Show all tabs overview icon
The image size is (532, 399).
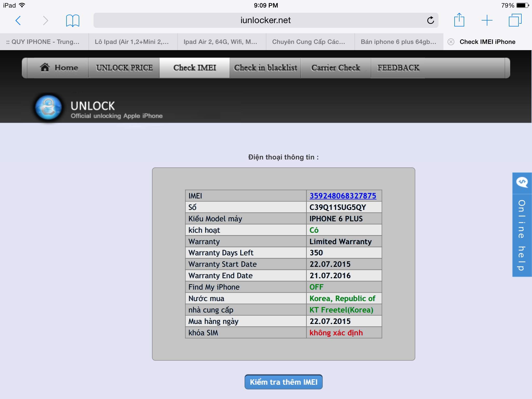pos(515,20)
